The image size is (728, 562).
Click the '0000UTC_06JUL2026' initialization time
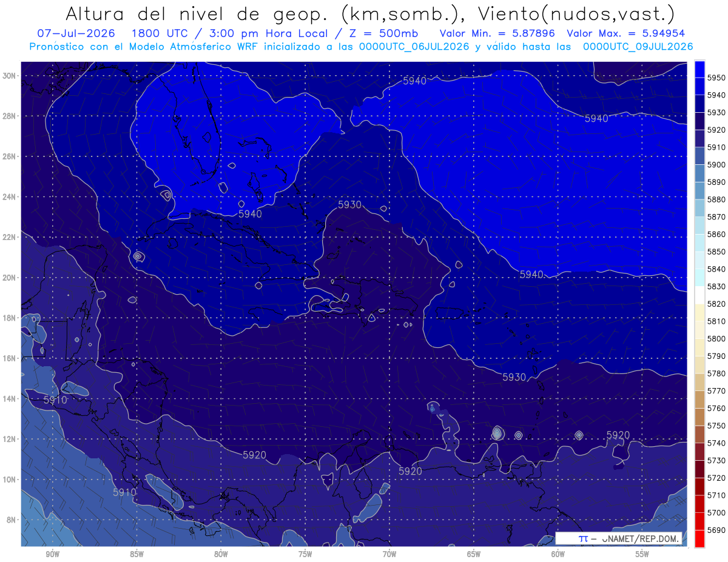click(414, 46)
